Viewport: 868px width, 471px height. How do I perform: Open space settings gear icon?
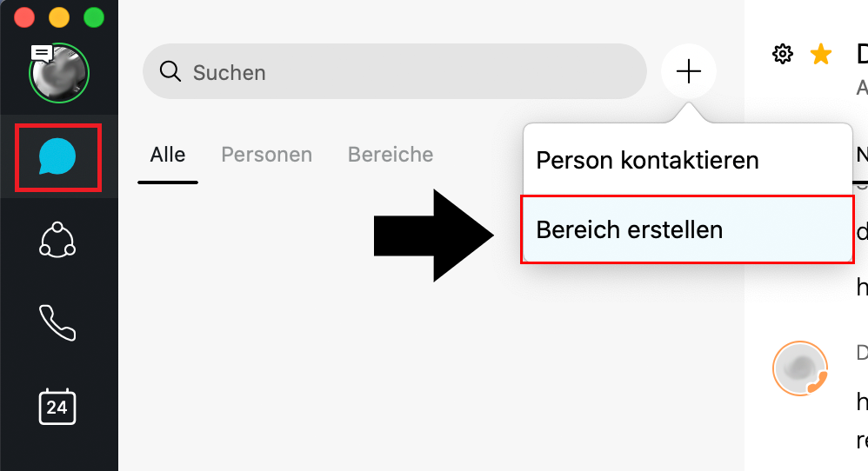[783, 55]
